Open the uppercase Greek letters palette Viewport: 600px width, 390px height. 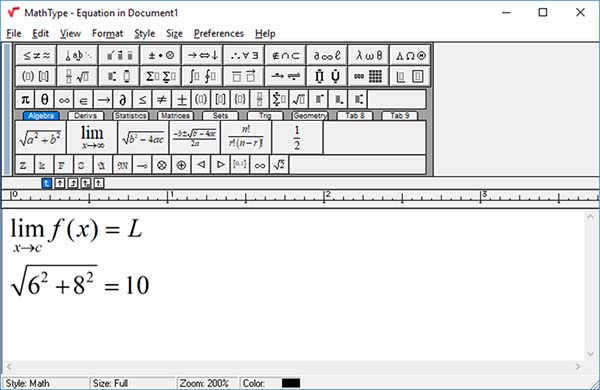click(x=410, y=55)
